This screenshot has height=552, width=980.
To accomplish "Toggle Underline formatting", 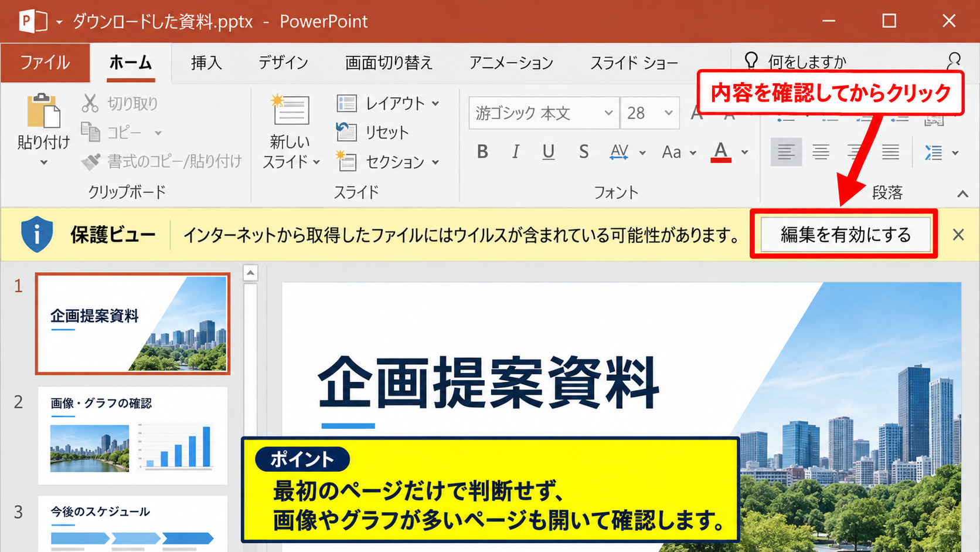I will 548,152.
